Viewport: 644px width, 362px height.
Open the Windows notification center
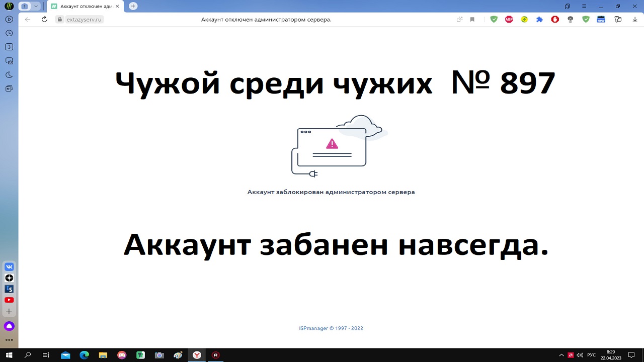[x=632, y=355]
